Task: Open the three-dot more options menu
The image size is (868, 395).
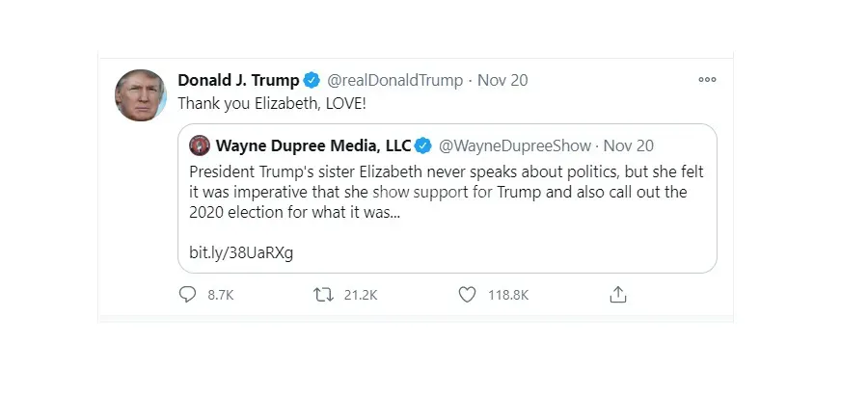Action: coord(707,80)
